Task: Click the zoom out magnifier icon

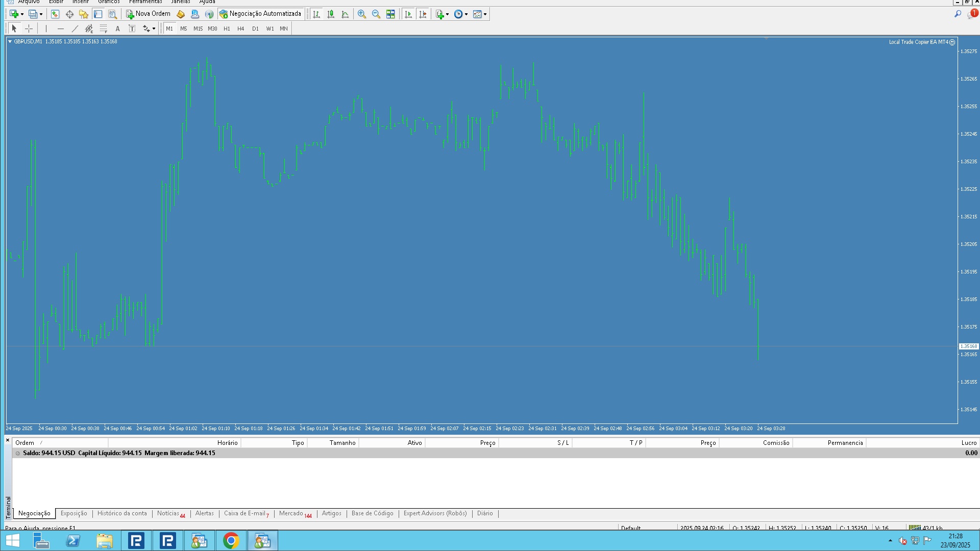Action: [x=376, y=14]
